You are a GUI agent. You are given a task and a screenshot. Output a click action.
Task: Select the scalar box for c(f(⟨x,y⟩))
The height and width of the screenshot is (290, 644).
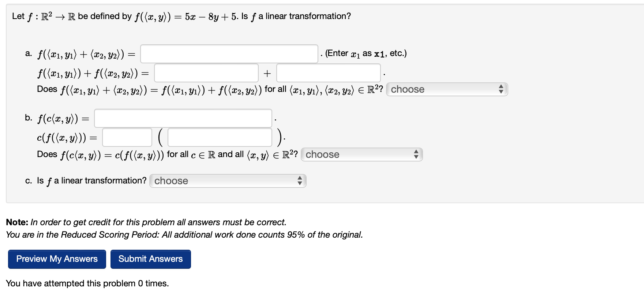pyautogui.click(x=127, y=137)
